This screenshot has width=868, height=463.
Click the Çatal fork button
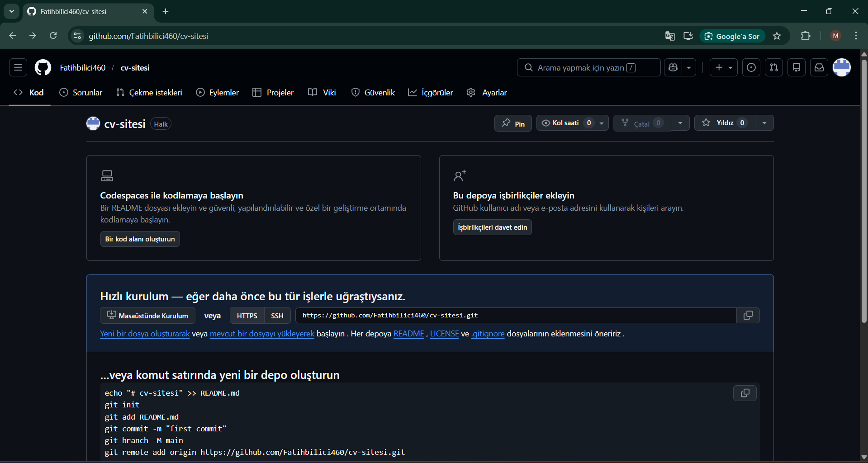642,123
